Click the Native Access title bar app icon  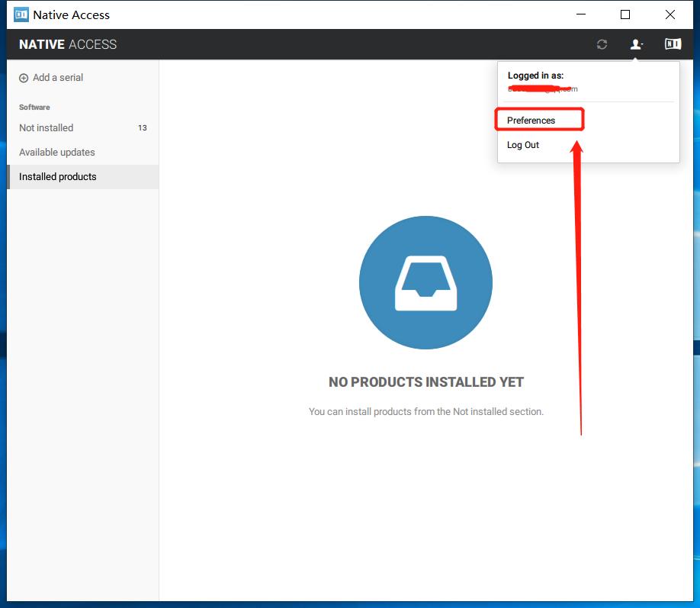[21, 14]
